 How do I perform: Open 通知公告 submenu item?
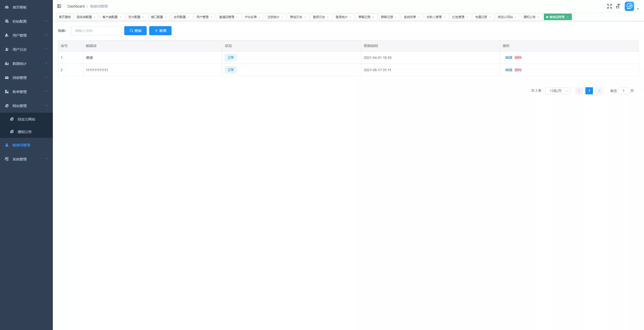pos(26,132)
